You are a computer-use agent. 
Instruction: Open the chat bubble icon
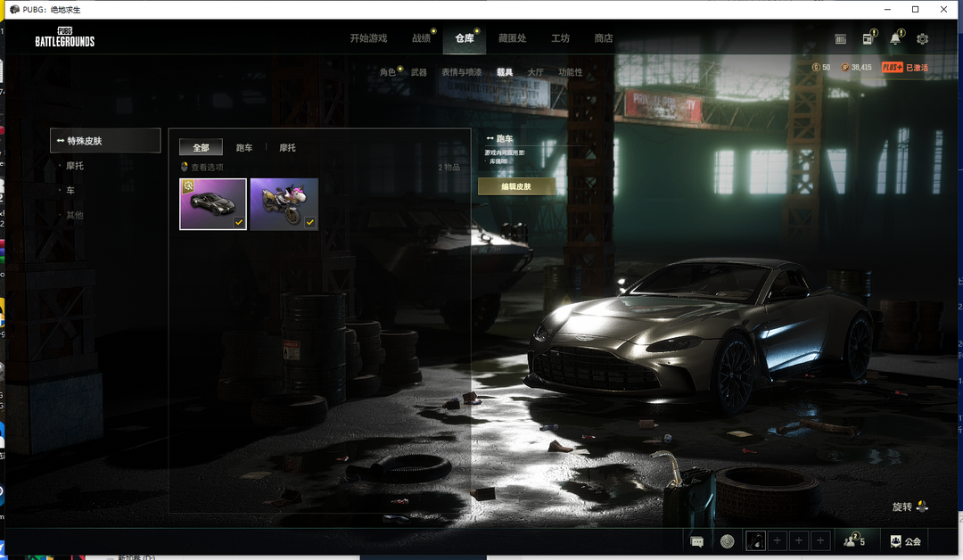(697, 541)
